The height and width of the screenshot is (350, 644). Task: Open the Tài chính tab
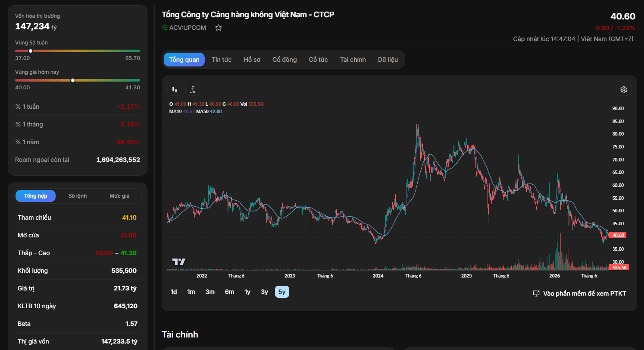pos(353,60)
